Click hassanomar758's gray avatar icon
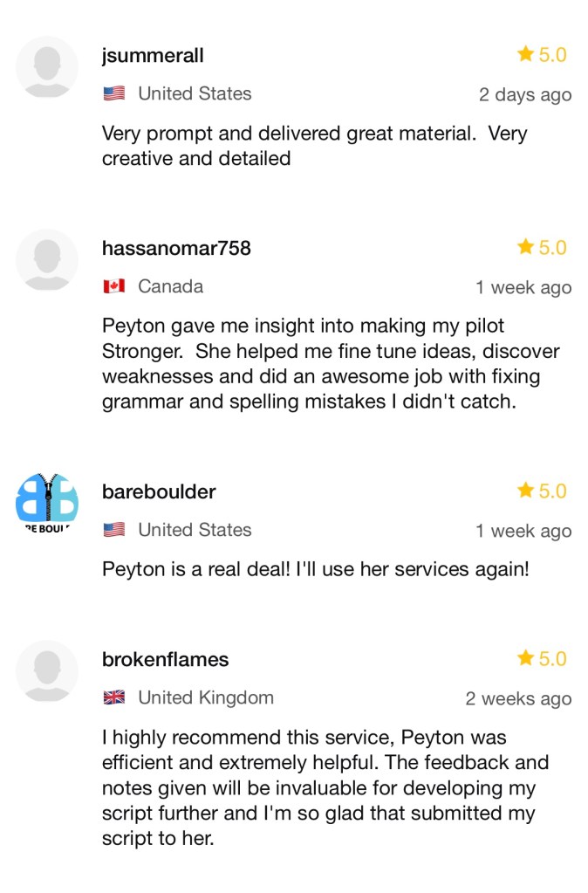 pos(47,259)
